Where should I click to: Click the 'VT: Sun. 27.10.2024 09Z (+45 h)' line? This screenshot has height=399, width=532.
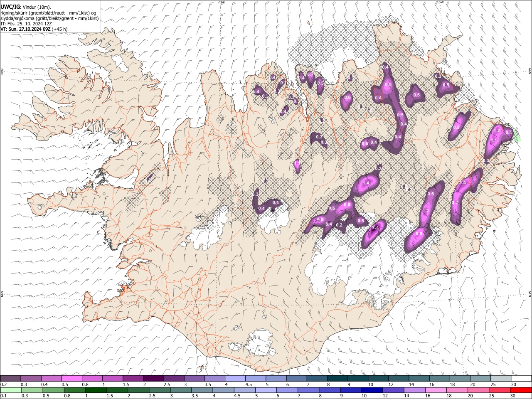coord(34,30)
